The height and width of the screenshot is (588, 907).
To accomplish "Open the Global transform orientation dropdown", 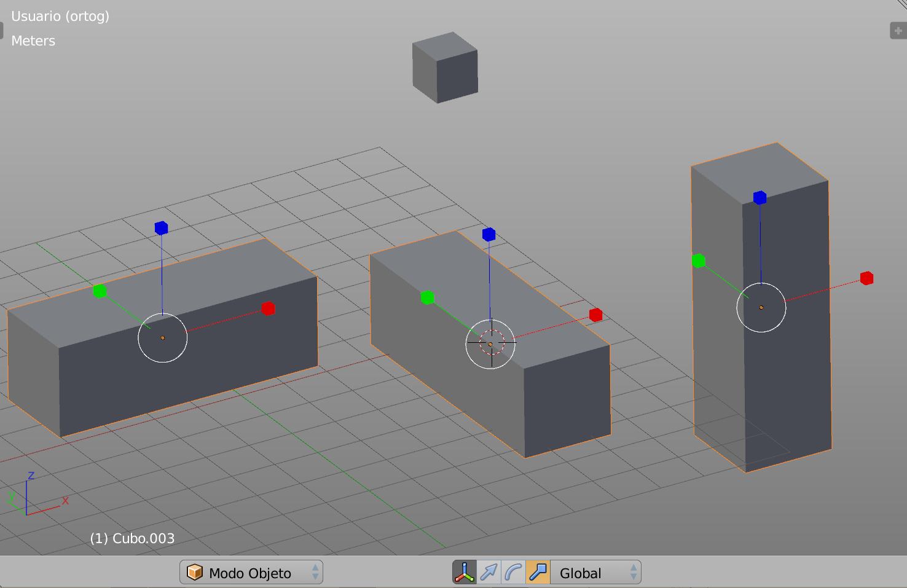I will coord(595,573).
